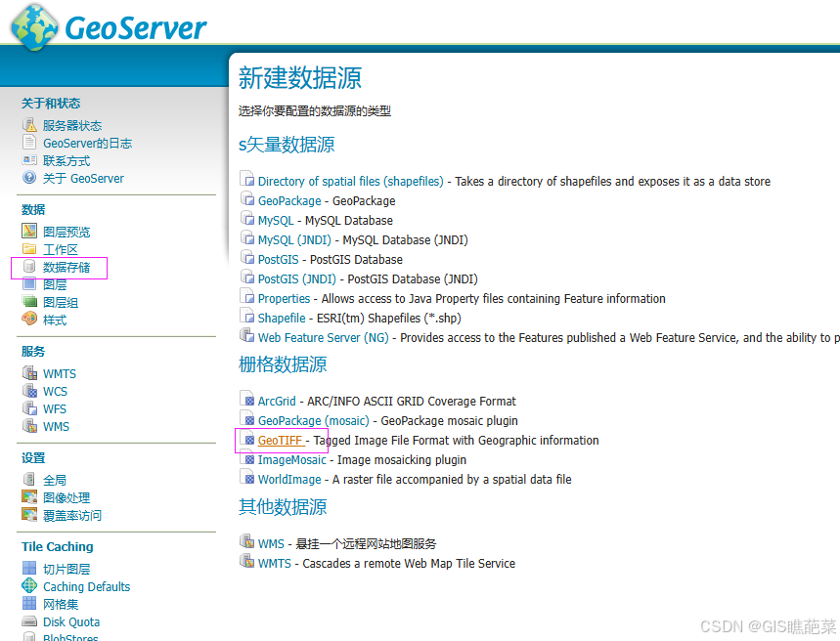
Task: Open the 图层组 link
Action: [x=61, y=303]
